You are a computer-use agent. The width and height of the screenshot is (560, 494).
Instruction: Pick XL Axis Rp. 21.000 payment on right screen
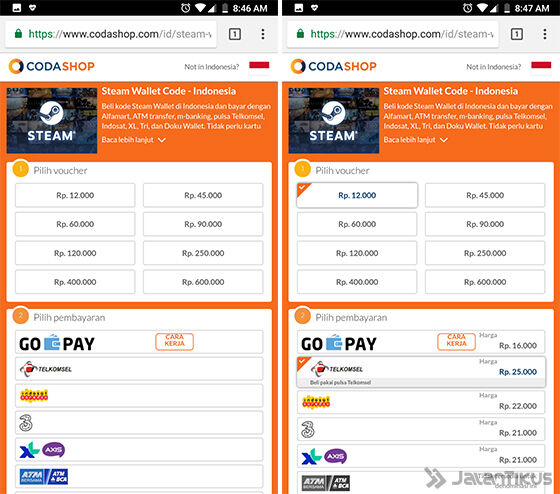pyautogui.click(x=421, y=456)
